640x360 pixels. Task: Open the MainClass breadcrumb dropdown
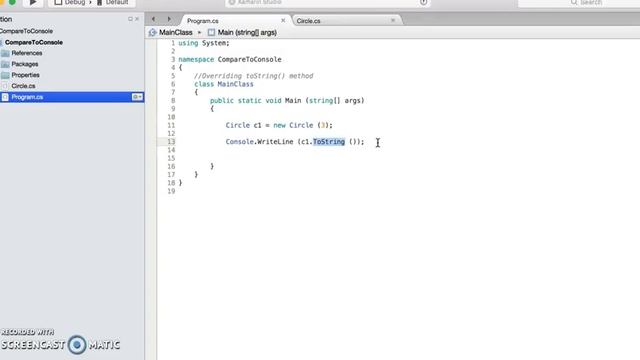pos(176,33)
